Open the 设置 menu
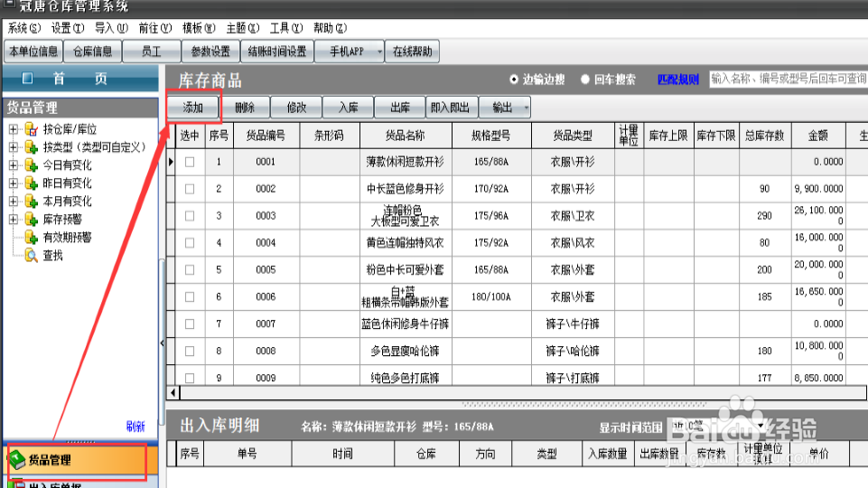Image resolution: width=868 pixels, height=488 pixels. (x=68, y=28)
